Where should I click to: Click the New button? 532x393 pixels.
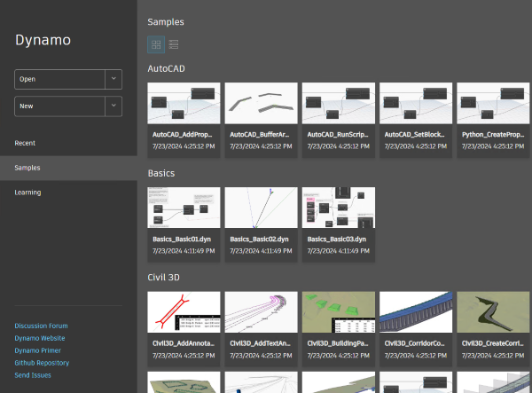pyautogui.click(x=59, y=106)
